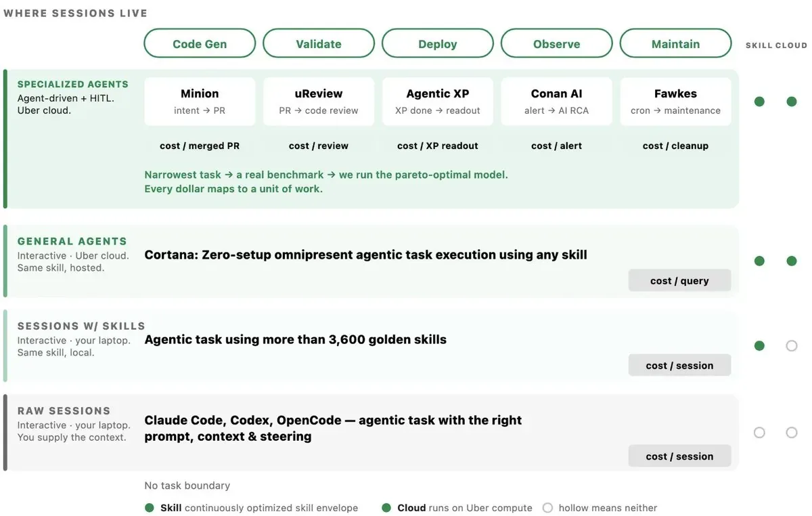Select the Maintain stage pill

coord(676,43)
